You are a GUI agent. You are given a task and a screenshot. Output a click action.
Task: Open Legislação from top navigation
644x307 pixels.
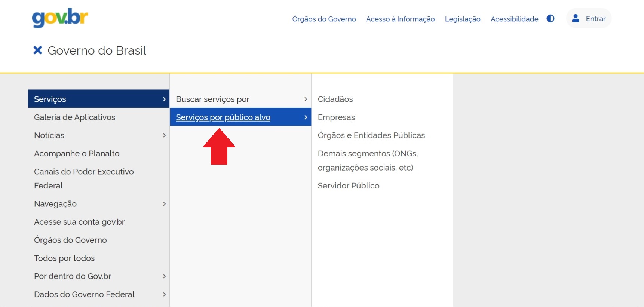pos(462,19)
